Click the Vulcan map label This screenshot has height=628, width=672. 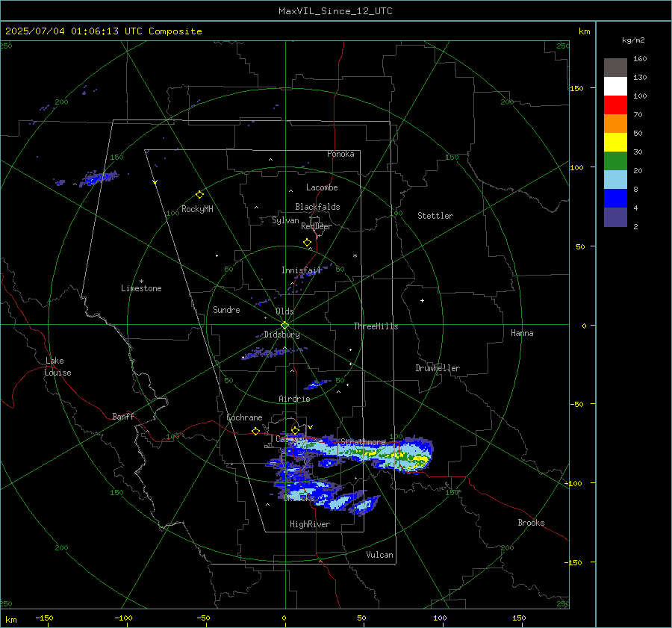[x=379, y=555]
